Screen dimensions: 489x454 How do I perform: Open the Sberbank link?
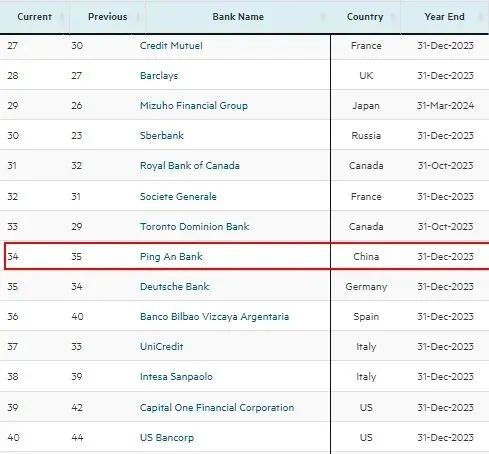[162, 136]
